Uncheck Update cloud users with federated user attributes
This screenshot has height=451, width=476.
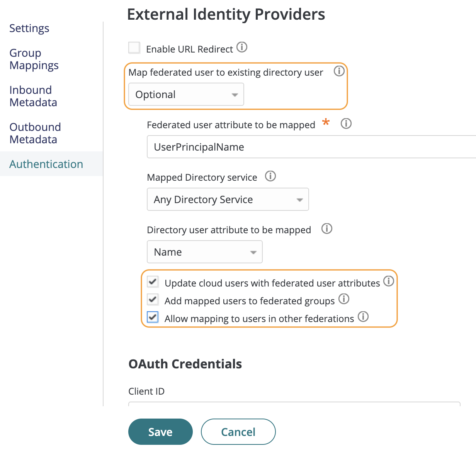point(153,282)
